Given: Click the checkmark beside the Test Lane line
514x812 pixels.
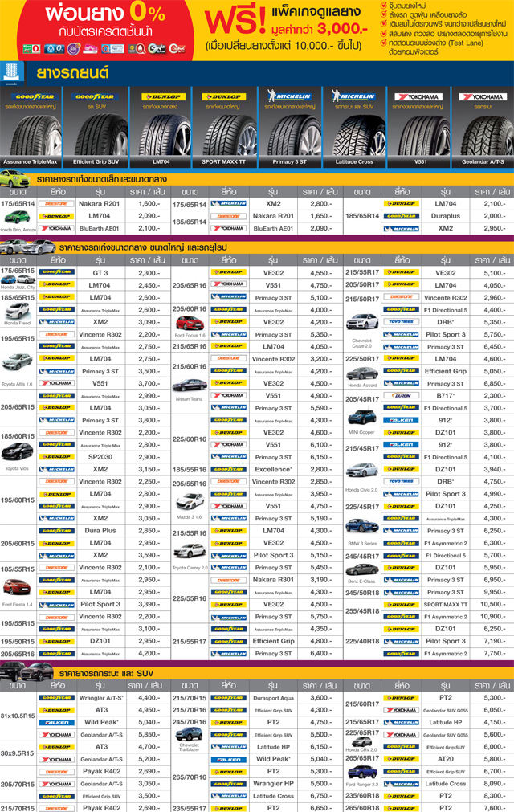Looking at the screenshot, I should (381, 45).
